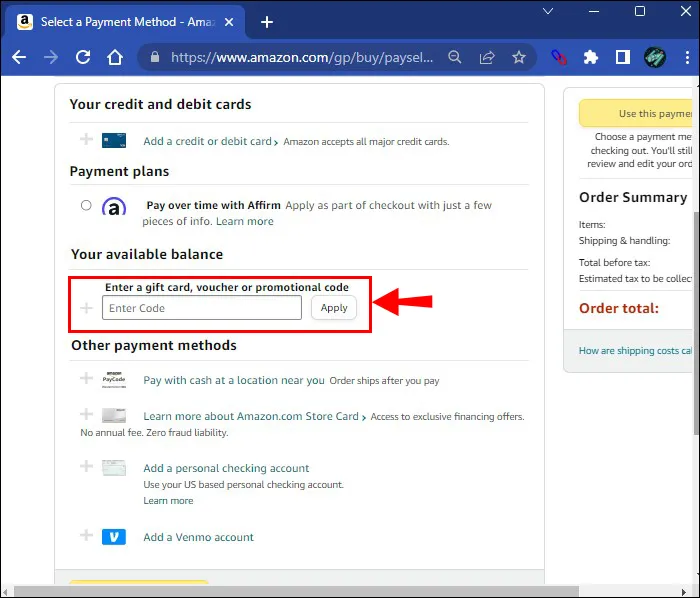Minimize the browser window

click(x=594, y=11)
